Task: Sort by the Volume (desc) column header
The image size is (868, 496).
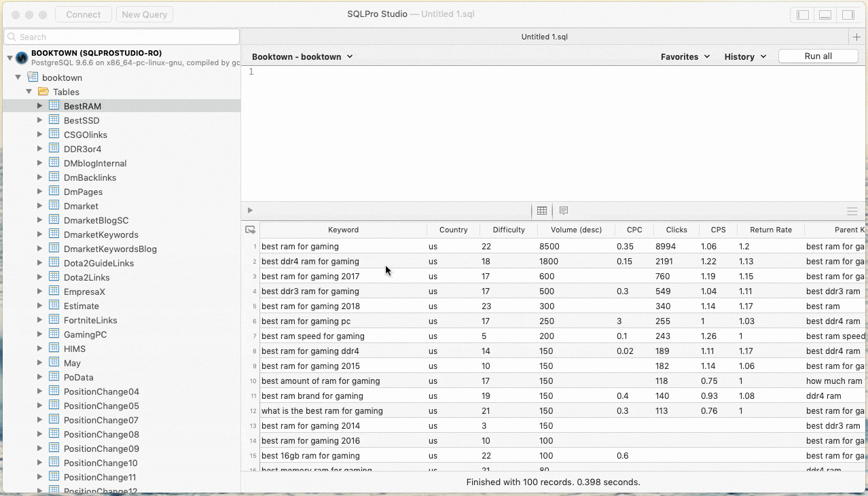Action: (577, 230)
